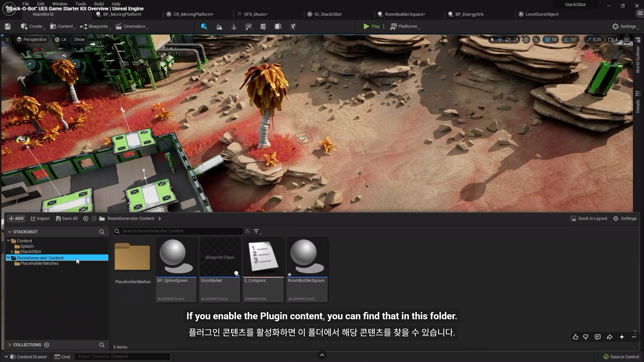Open the Platforms dropdown

tap(405, 26)
